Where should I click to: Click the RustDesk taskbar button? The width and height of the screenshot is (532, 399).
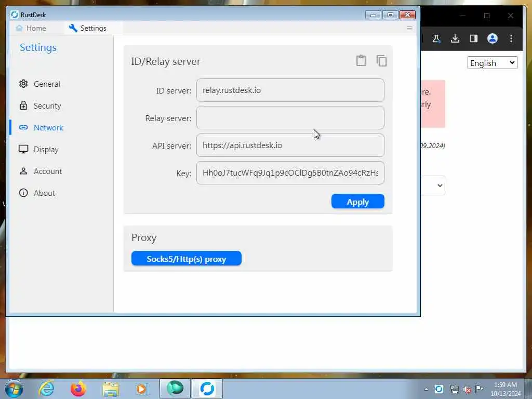pos(207,389)
